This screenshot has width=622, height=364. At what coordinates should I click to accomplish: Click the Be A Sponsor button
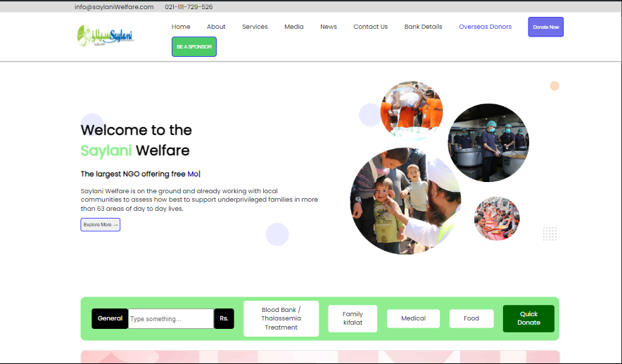pyautogui.click(x=194, y=47)
